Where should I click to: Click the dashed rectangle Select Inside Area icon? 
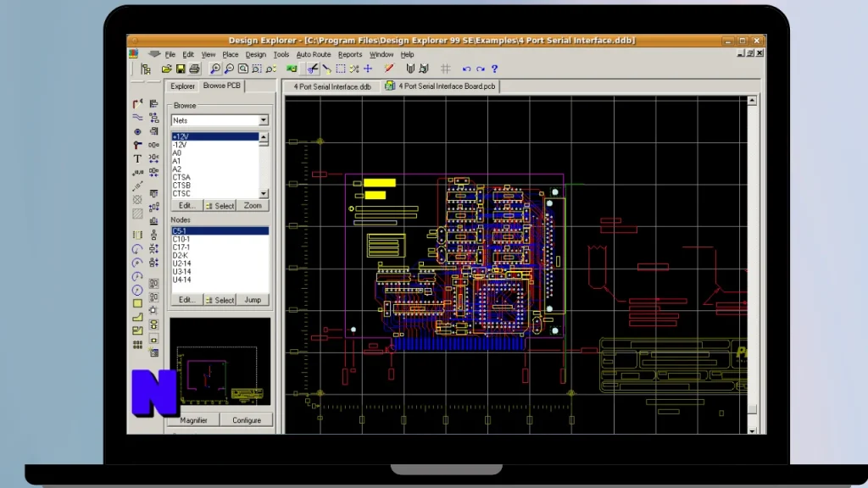[x=341, y=69]
